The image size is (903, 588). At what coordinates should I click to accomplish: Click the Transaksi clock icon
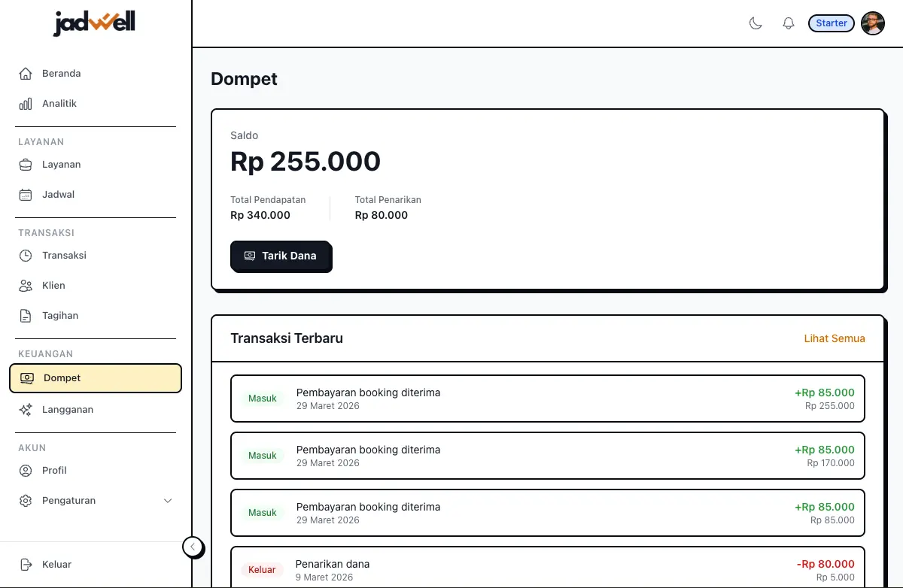26,256
